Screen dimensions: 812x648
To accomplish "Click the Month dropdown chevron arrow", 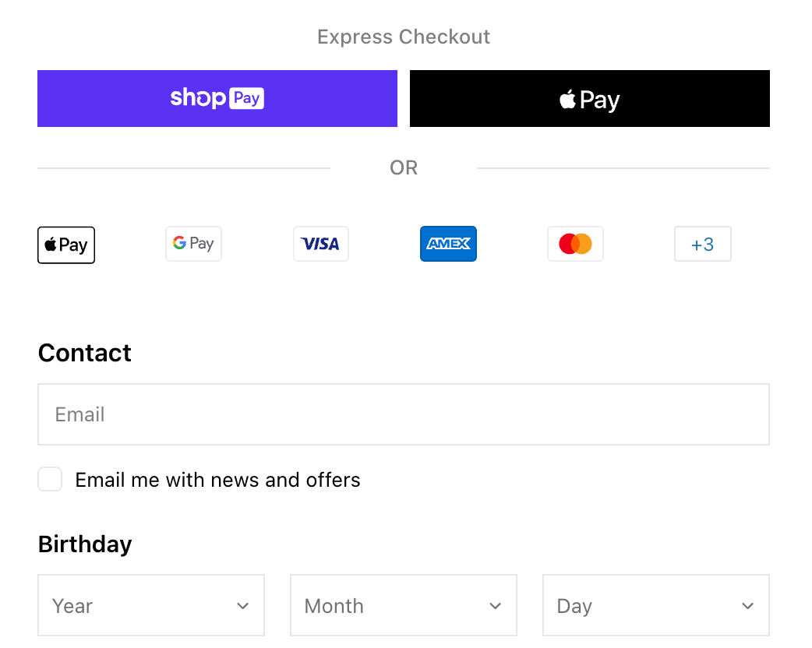I will 495,605.
